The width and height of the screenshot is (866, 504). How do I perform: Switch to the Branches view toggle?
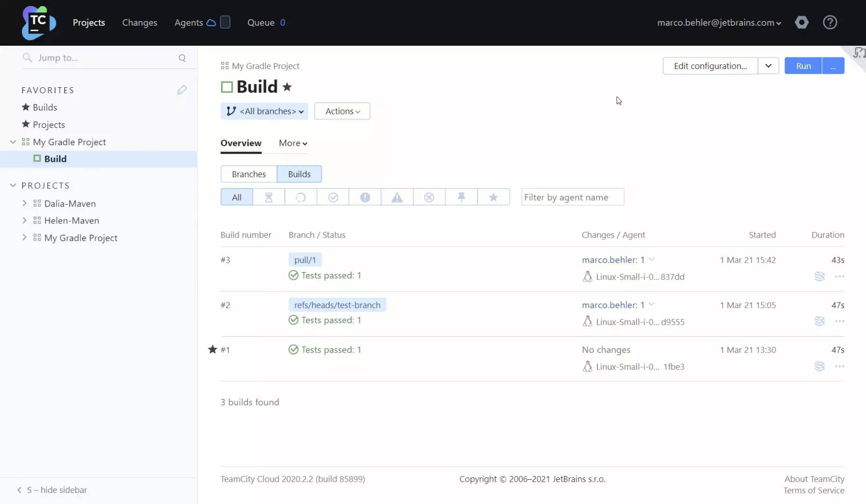tap(248, 174)
